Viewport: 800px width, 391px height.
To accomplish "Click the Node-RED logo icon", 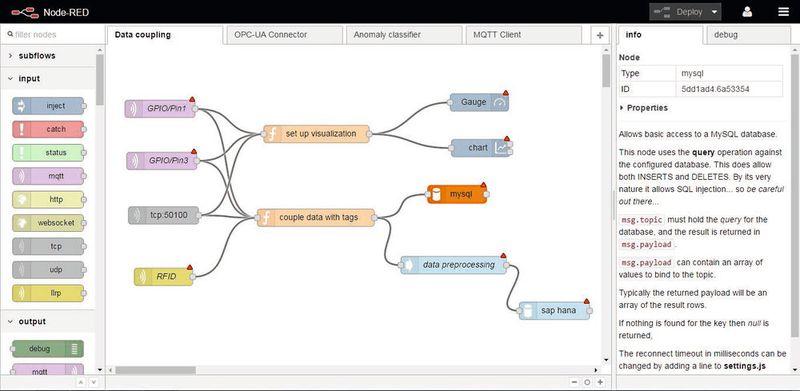I will coord(25,12).
